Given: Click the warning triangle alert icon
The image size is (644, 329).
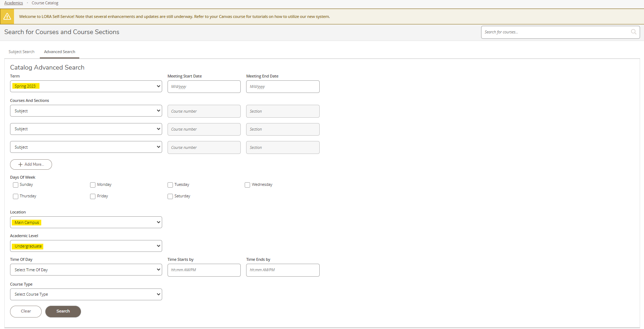Looking at the screenshot, I should (x=7, y=17).
